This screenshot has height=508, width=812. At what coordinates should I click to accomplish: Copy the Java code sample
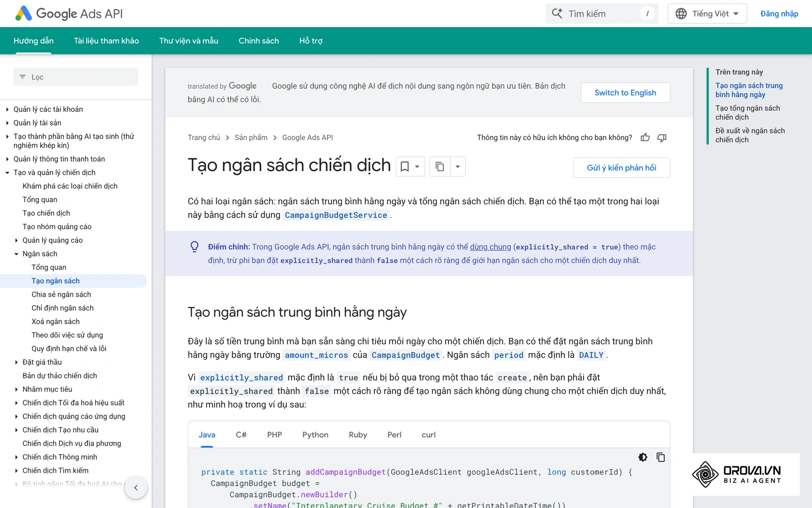[x=660, y=457]
